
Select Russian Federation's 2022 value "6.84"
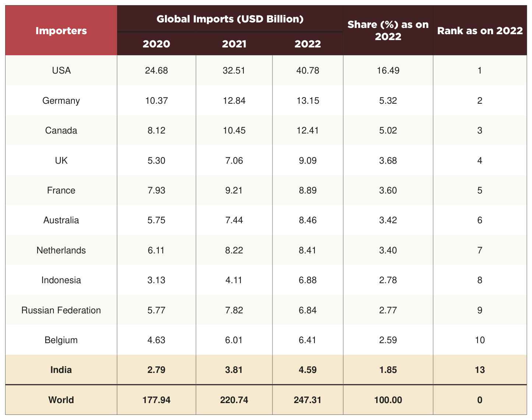308,310
